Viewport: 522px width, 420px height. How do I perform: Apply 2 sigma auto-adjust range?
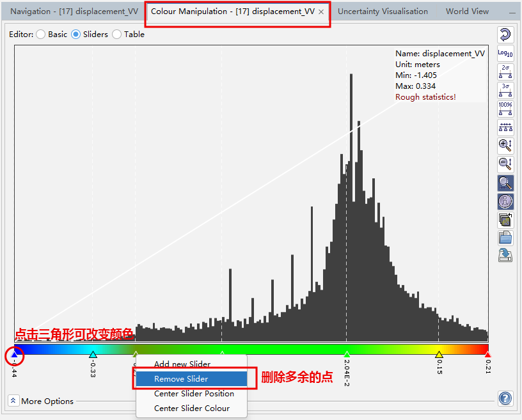click(505, 72)
